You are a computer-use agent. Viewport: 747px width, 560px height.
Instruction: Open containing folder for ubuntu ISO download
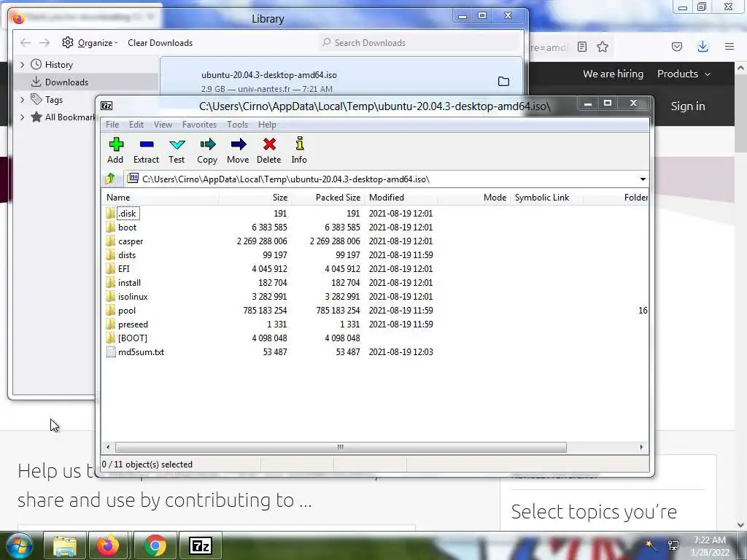tap(503, 82)
